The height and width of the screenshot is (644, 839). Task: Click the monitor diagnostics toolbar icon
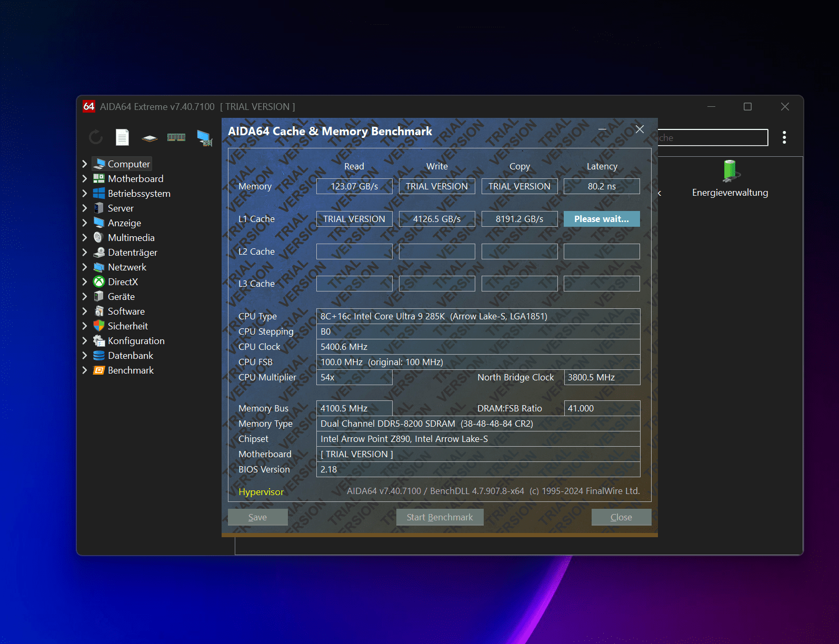pyautogui.click(x=204, y=138)
